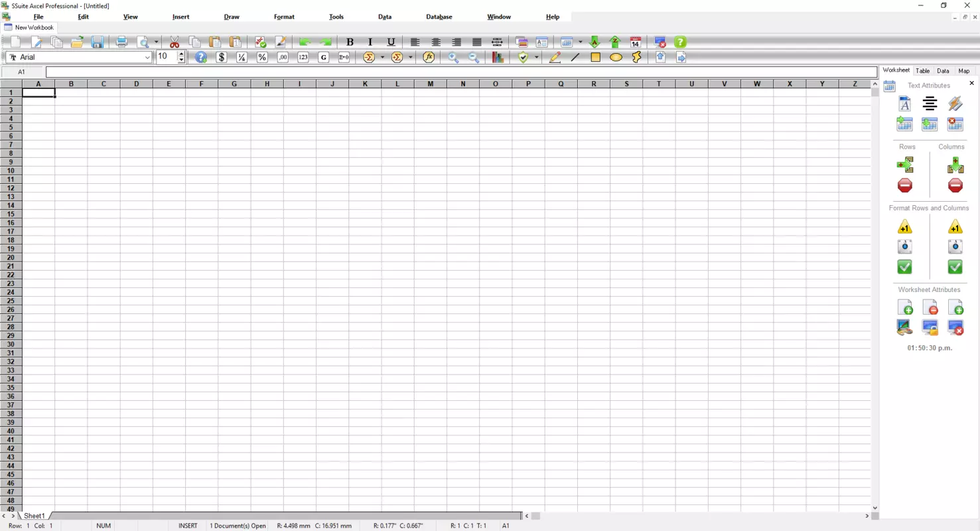Open the Format menu
980x531 pixels.
coord(284,17)
